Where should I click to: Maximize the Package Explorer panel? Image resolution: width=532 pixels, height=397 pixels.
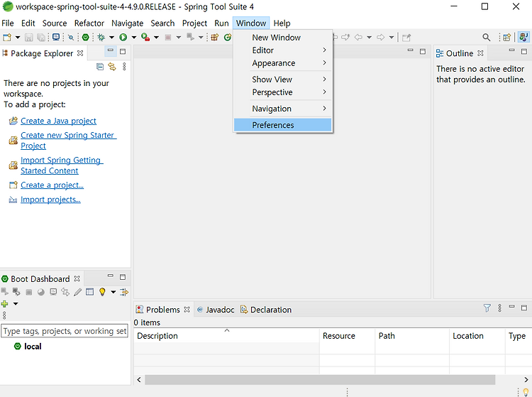click(123, 51)
